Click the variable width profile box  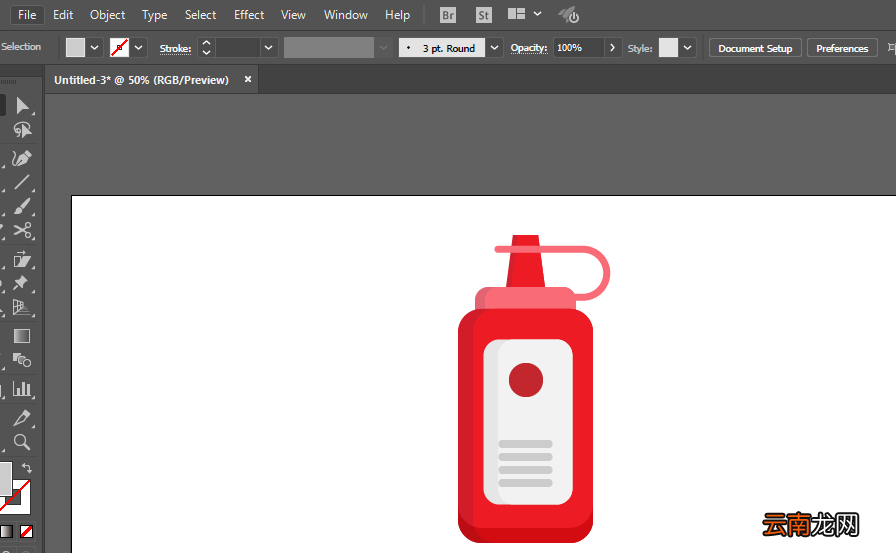pos(329,47)
